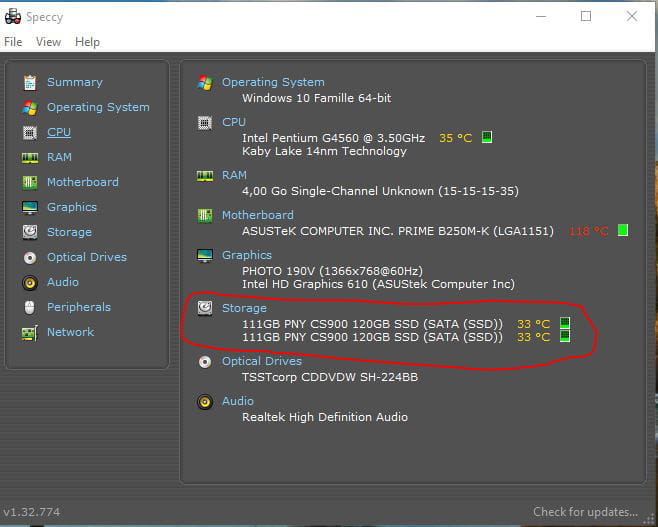Click the Summary clipboard icon in sidebar
This screenshot has height=527, width=658.
coord(30,83)
